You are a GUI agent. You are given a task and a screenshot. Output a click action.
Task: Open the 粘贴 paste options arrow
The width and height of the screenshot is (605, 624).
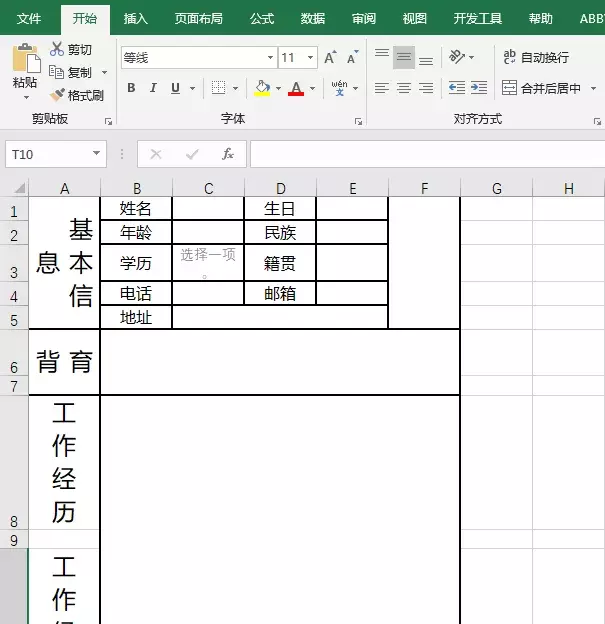click(26, 98)
